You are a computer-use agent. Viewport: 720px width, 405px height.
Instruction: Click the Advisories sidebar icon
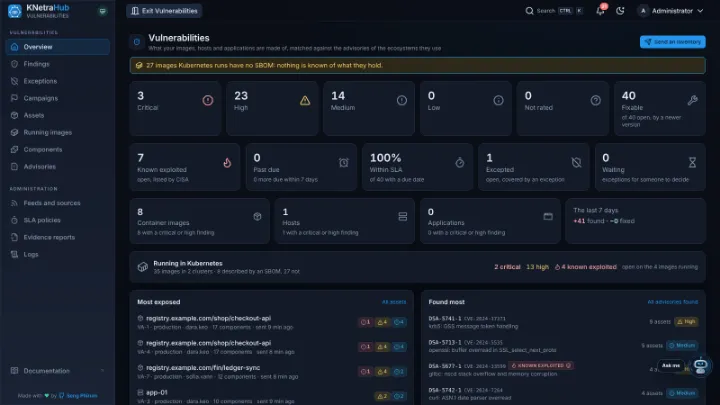tap(15, 166)
